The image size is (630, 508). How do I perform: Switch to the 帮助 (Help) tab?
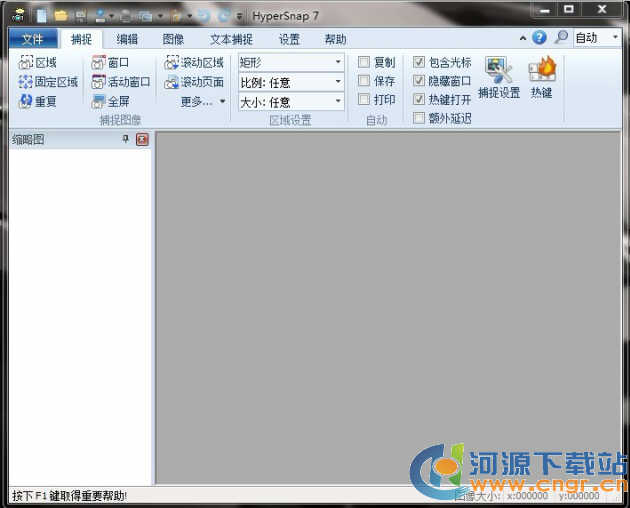click(x=335, y=39)
